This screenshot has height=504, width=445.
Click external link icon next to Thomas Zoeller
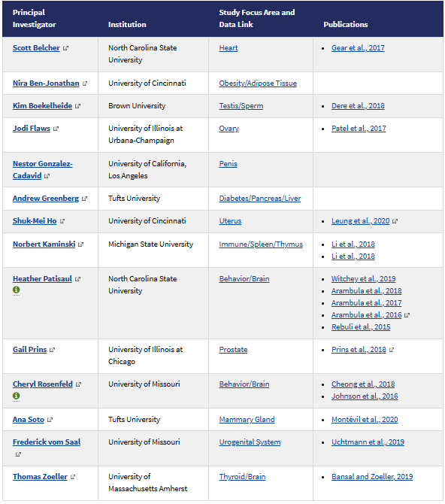pyautogui.click(x=73, y=477)
